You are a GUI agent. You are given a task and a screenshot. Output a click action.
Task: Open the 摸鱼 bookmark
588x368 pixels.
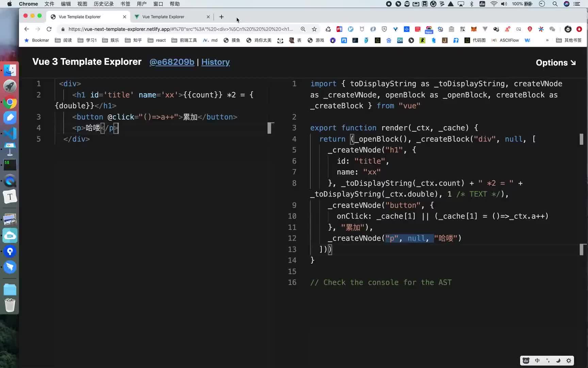pos(232,40)
